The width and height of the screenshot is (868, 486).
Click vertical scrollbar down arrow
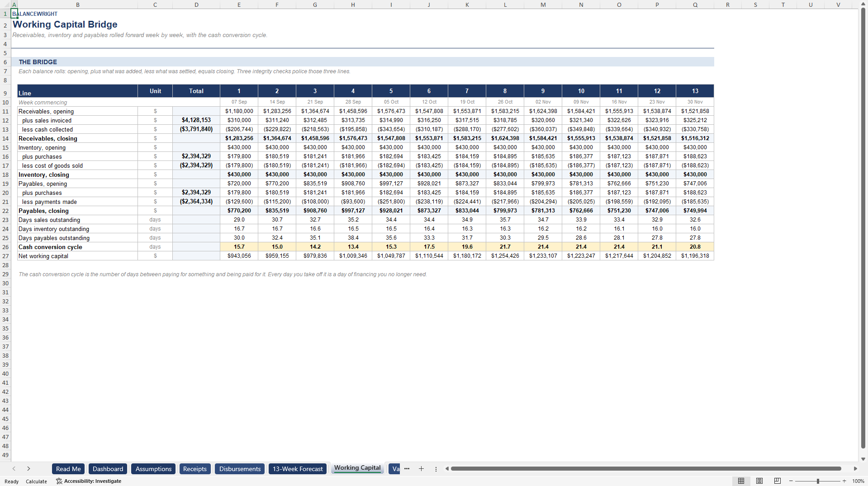coord(863,459)
